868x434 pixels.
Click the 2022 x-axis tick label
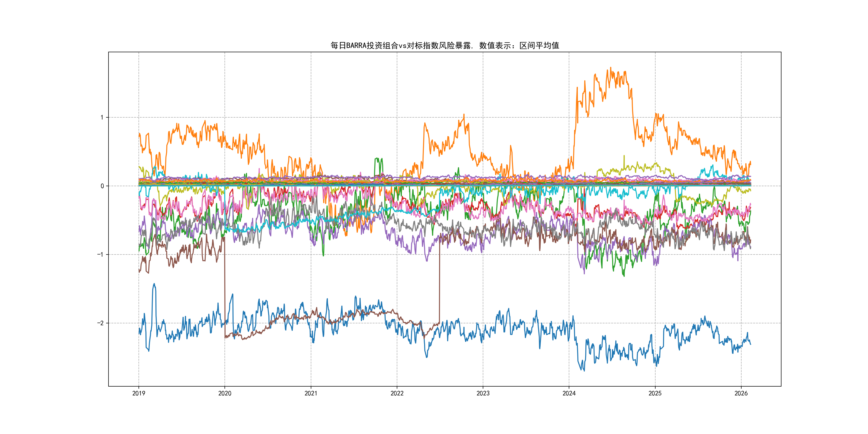coord(397,393)
